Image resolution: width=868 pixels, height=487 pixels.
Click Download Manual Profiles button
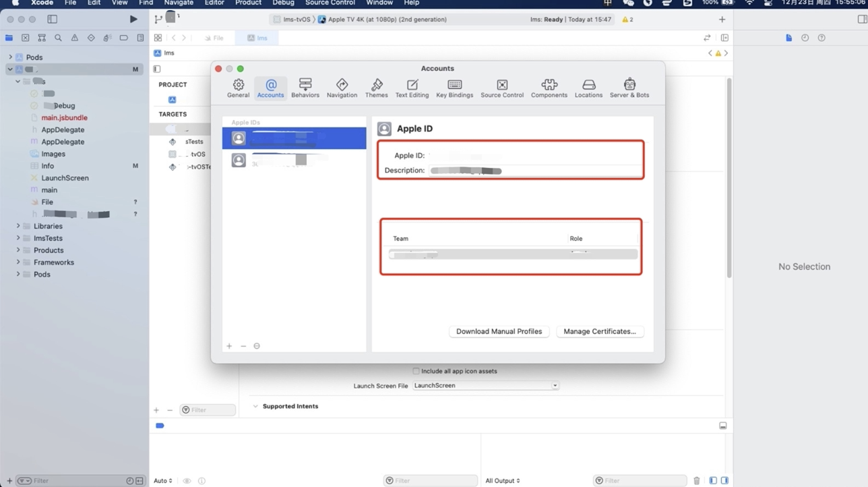(x=499, y=331)
